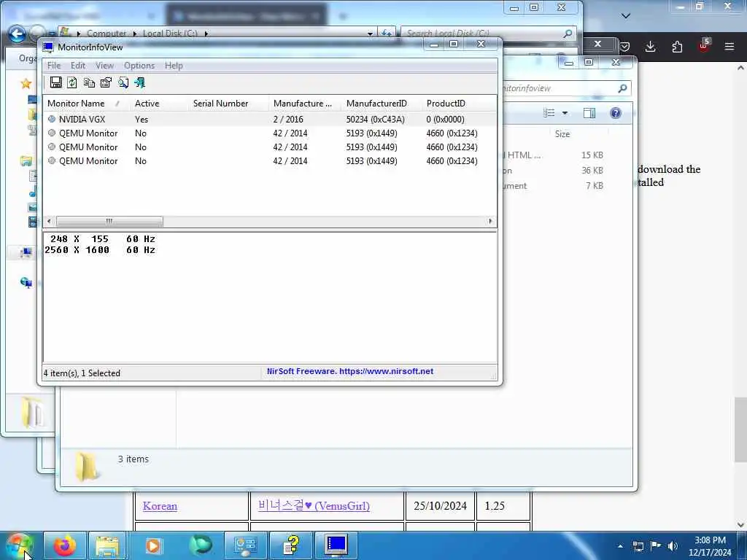
Task: Open the Korean translation link
Action: [x=160, y=506]
